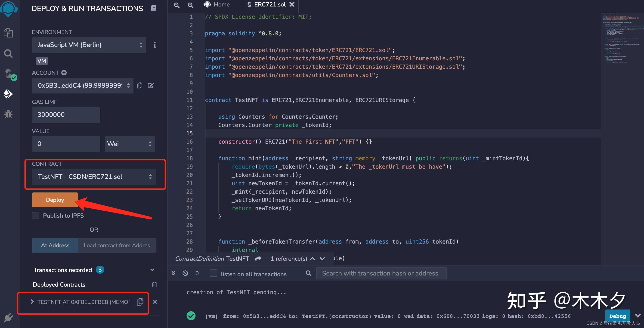Screen dimensions: 644x328
Task: Open the Debugger panel
Action: point(8,114)
